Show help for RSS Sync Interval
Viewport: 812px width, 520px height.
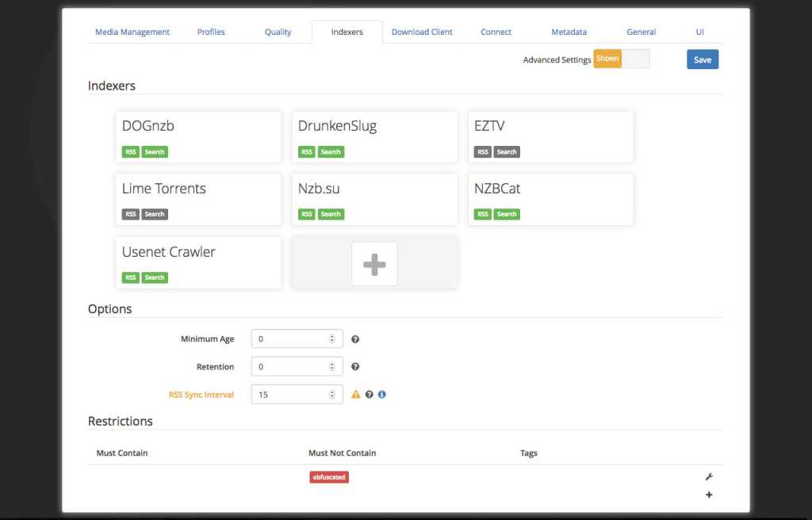[x=369, y=395]
